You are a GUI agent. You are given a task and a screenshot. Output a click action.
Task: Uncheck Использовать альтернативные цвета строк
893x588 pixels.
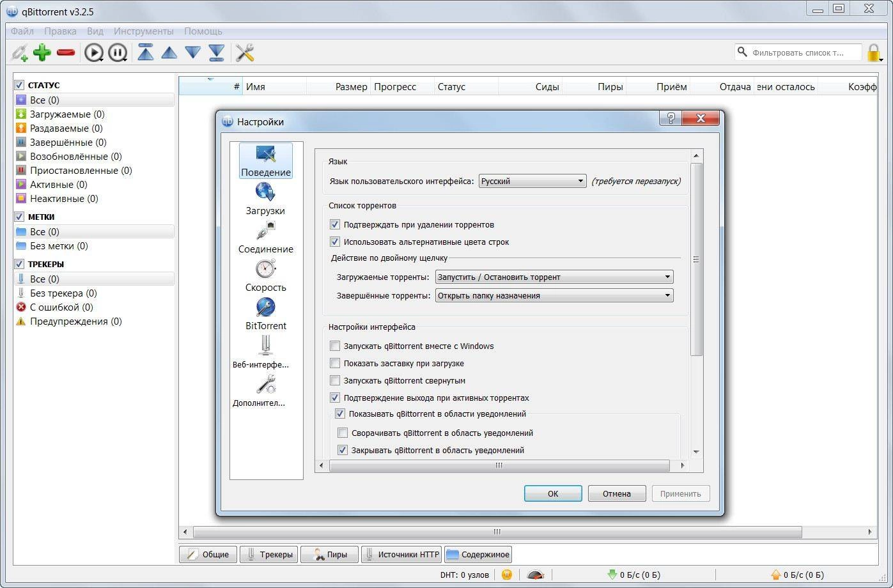334,242
